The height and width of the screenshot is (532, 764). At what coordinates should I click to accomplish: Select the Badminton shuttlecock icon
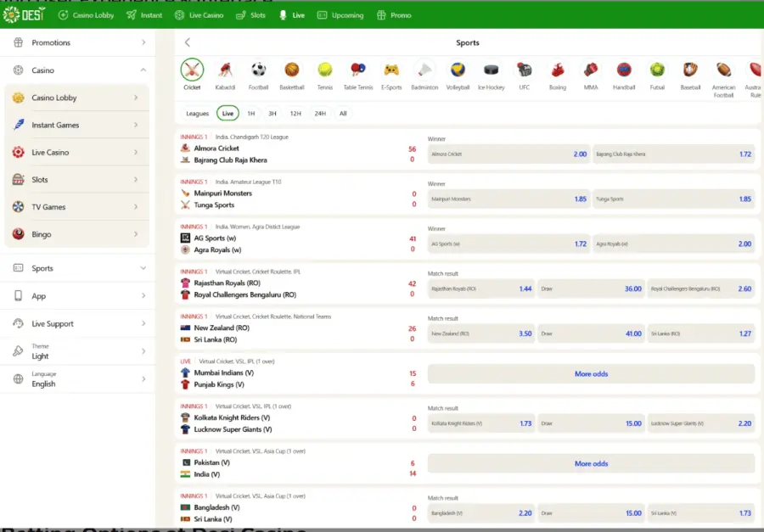(425, 70)
